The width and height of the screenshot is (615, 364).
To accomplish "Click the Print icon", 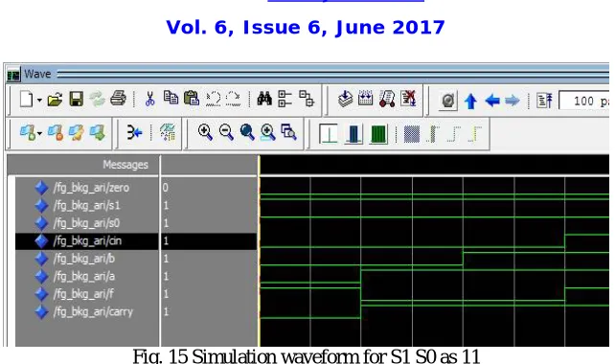I will (x=118, y=99).
